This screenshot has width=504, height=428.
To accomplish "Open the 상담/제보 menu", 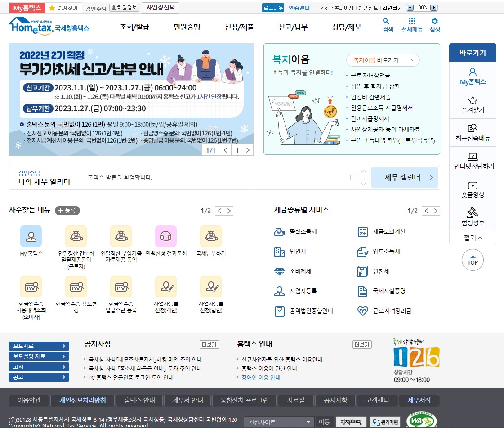I will click(x=347, y=27).
